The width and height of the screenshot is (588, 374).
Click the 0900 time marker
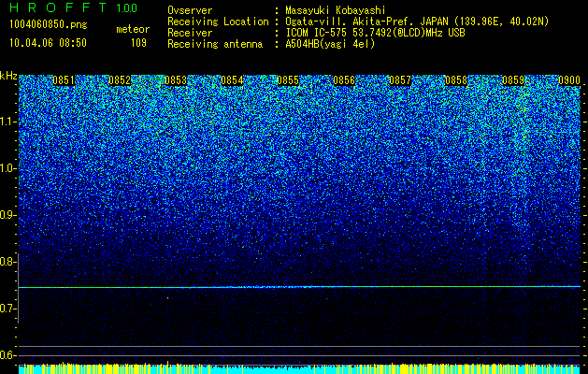(x=569, y=80)
